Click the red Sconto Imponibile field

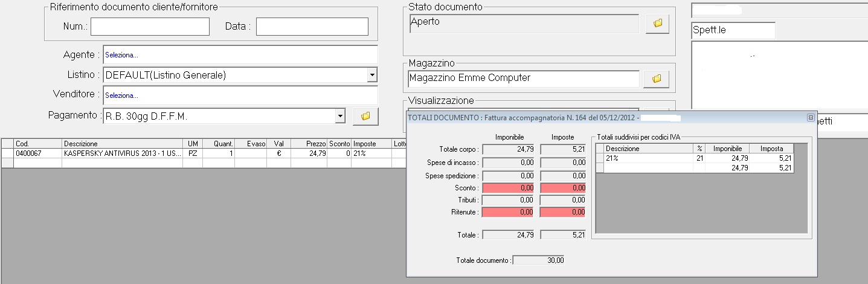509,188
